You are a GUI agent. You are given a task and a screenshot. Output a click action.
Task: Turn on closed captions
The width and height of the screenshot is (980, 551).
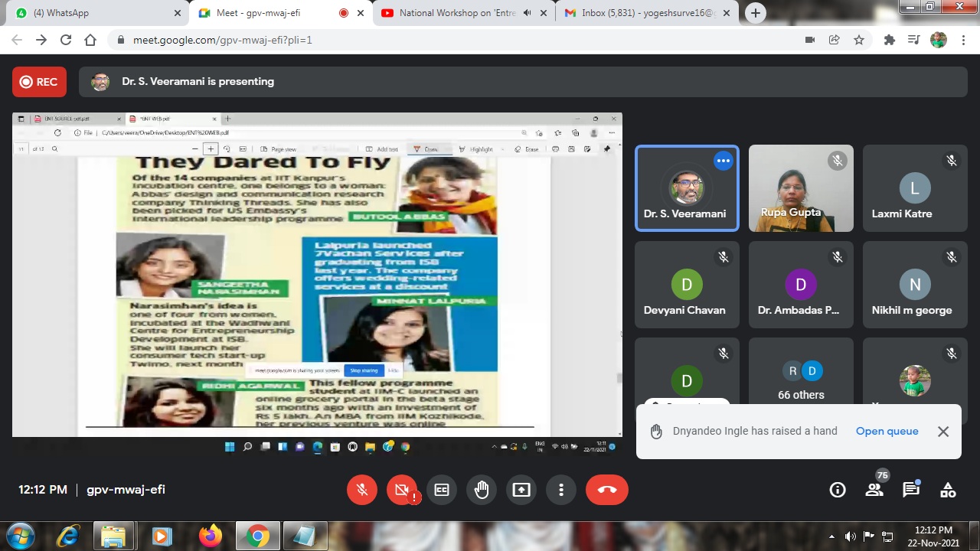pyautogui.click(x=442, y=490)
